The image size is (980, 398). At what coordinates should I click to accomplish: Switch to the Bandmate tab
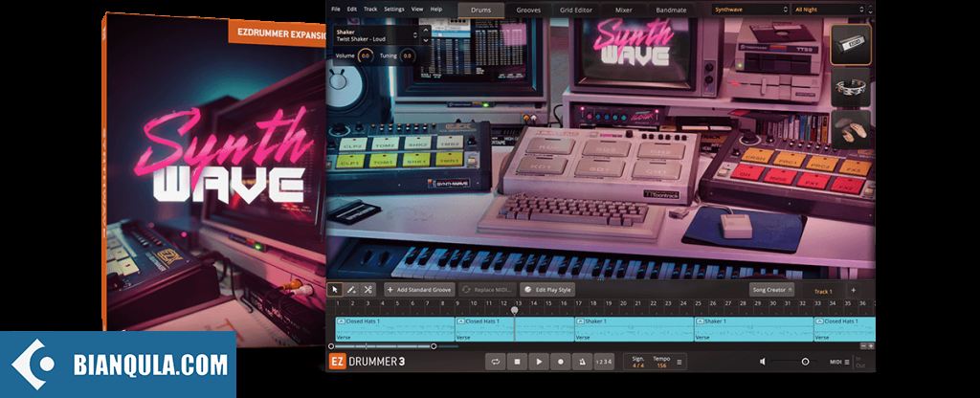(x=671, y=10)
